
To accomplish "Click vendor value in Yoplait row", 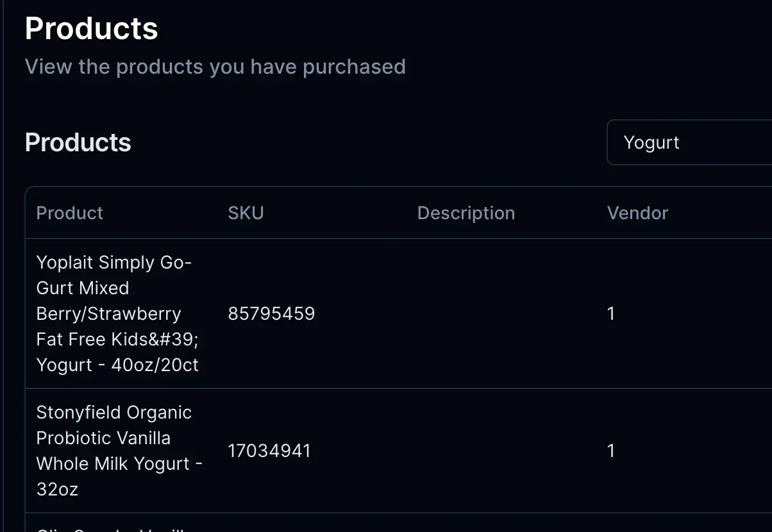I will 611,313.
